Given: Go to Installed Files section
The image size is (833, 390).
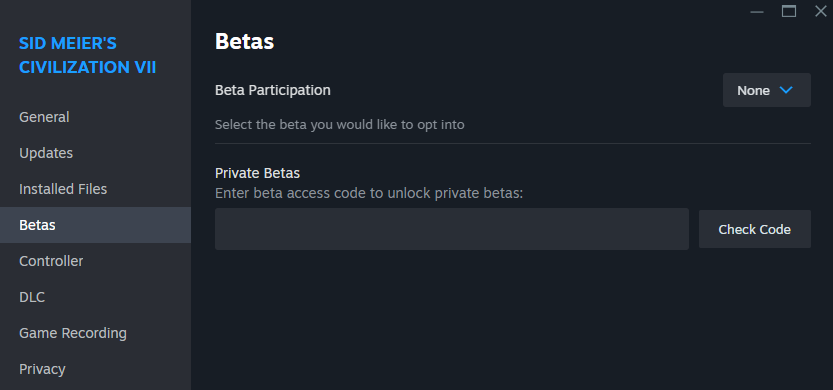Looking at the screenshot, I should pyautogui.click(x=95, y=189).
